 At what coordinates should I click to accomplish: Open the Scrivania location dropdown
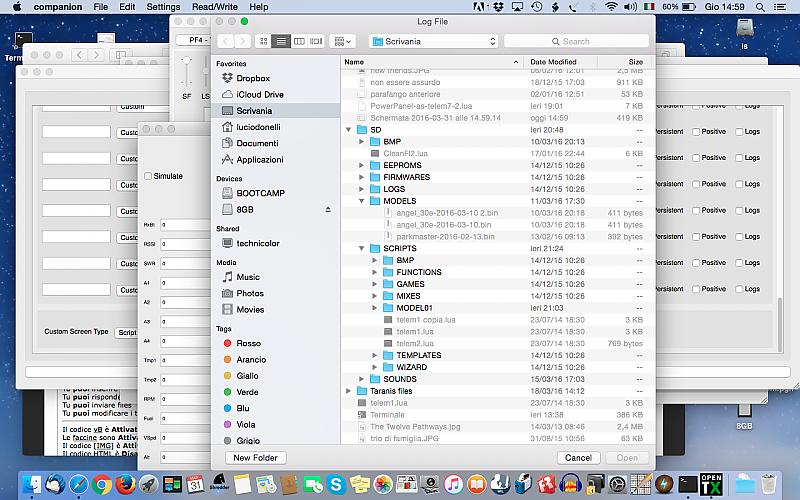(x=433, y=41)
